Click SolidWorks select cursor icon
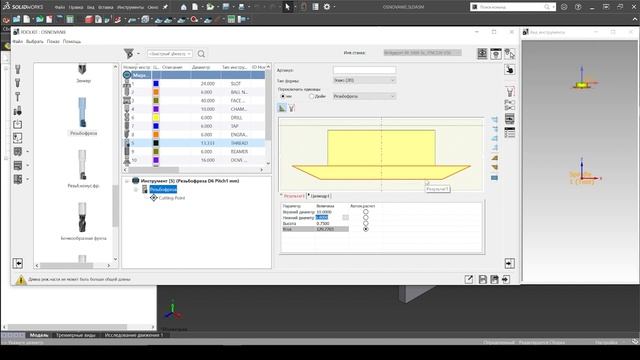Screen dimensions: 640x360 tap(287, 7)
